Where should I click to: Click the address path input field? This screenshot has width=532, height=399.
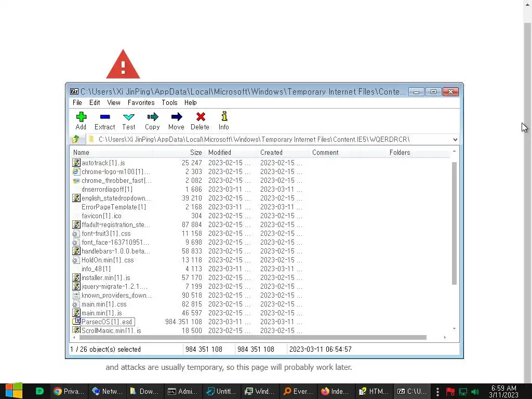point(268,139)
